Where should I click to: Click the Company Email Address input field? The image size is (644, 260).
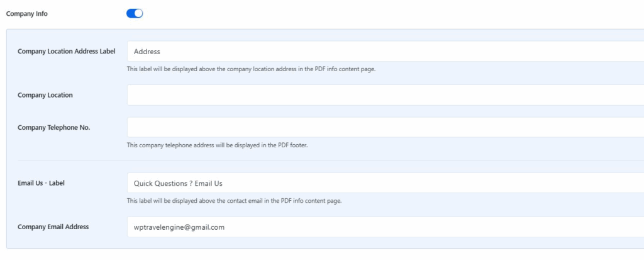385,227
